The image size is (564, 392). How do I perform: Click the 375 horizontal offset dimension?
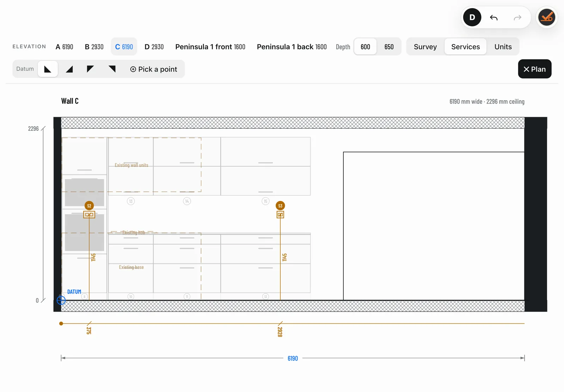pyautogui.click(x=89, y=330)
